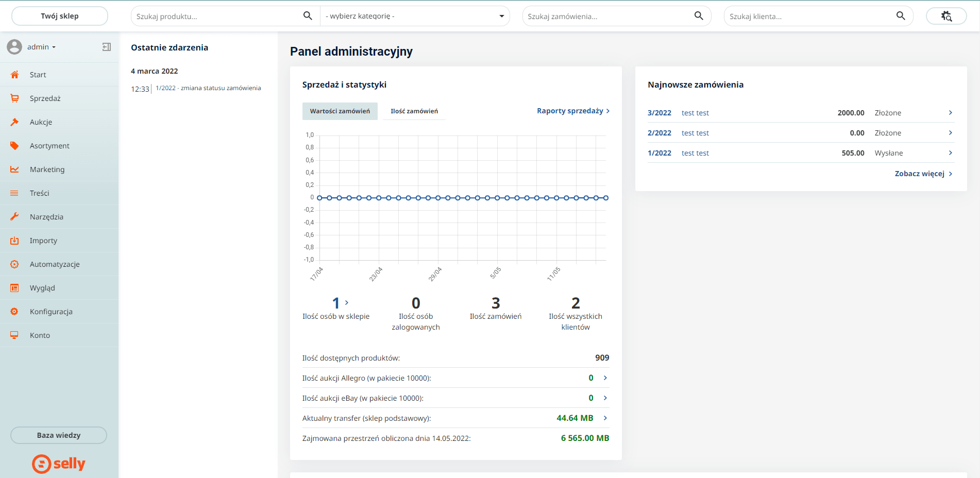980x478 pixels.
Task: Click the Start home icon in sidebar
Action: coord(14,75)
